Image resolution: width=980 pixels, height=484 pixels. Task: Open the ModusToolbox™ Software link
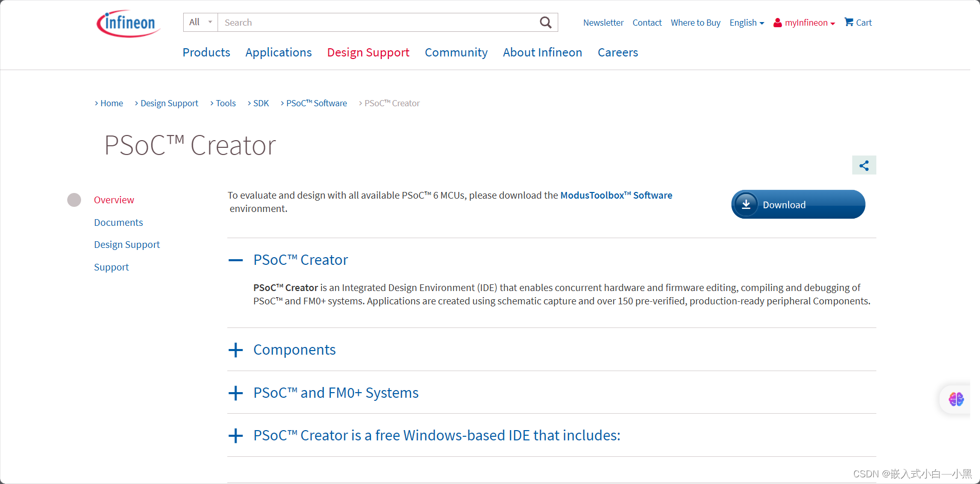click(x=616, y=195)
